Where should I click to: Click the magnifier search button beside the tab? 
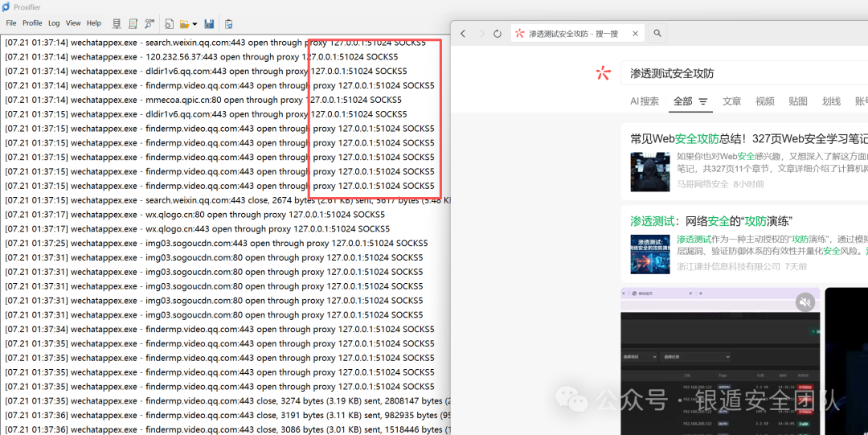click(x=657, y=34)
